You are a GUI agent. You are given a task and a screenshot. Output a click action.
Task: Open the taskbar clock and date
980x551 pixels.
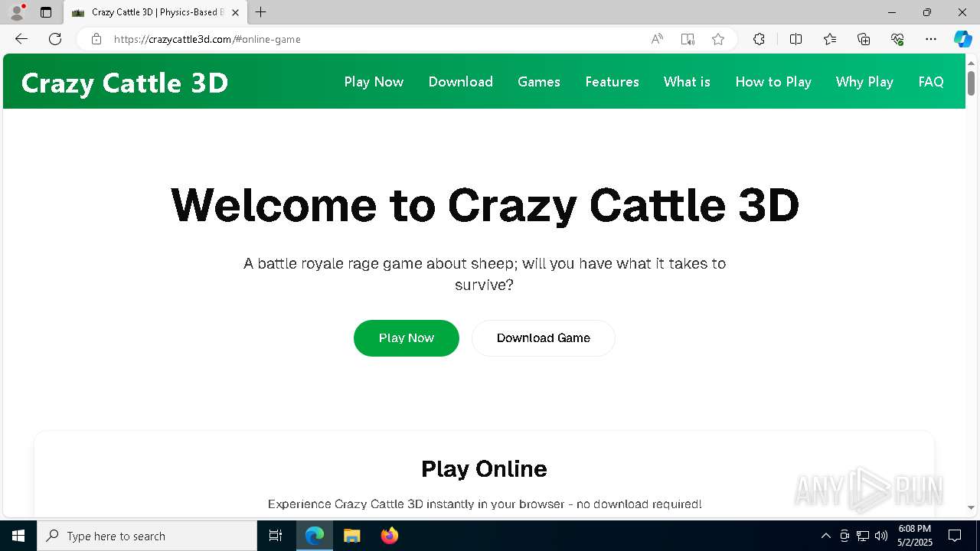click(x=915, y=536)
